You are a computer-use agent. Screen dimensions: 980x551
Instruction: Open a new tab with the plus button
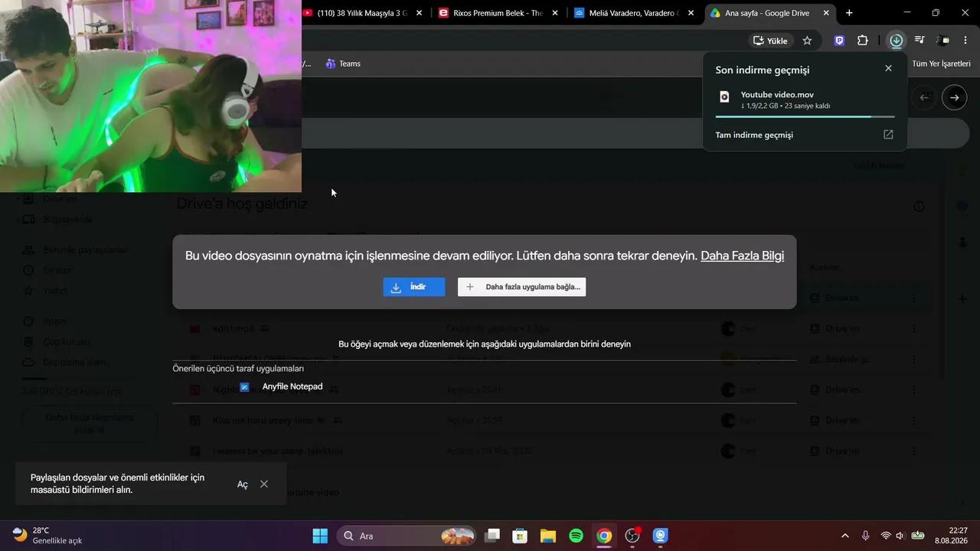pos(849,13)
